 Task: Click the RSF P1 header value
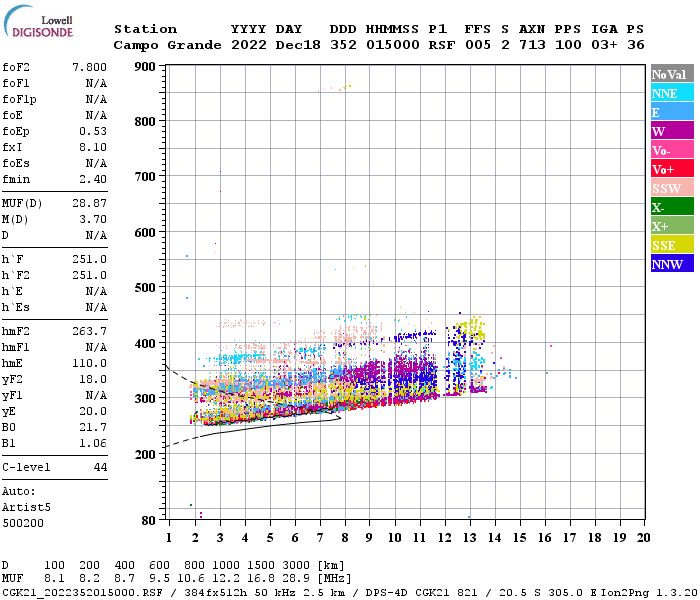pos(442,45)
